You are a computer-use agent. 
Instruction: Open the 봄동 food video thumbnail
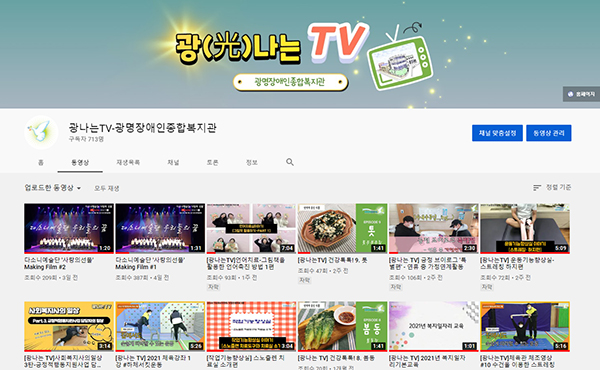(342, 326)
